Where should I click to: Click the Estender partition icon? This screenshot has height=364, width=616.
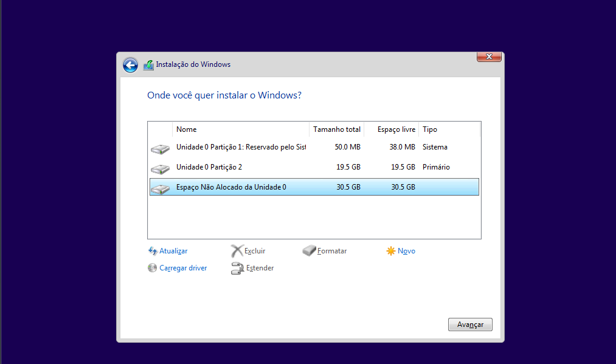(237, 268)
